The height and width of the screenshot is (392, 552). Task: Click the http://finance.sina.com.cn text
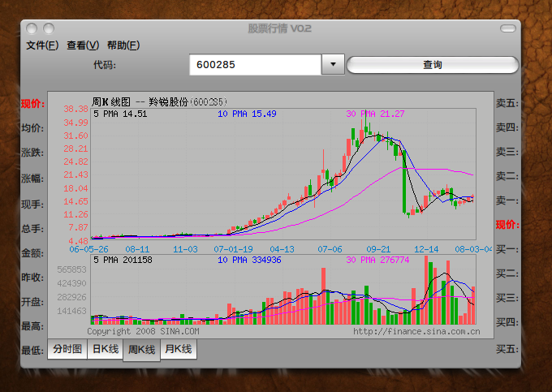pos(416,331)
